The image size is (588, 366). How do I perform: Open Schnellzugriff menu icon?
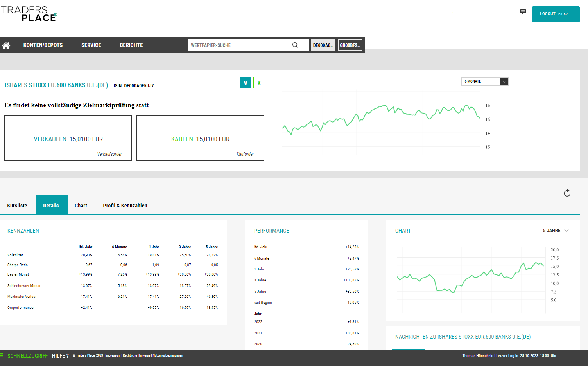[2, 356]
